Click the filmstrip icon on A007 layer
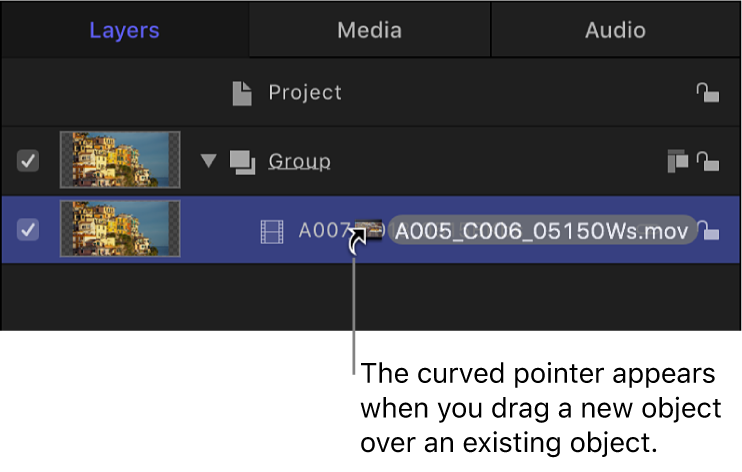The image size is (742, 472). pos(272,232)
